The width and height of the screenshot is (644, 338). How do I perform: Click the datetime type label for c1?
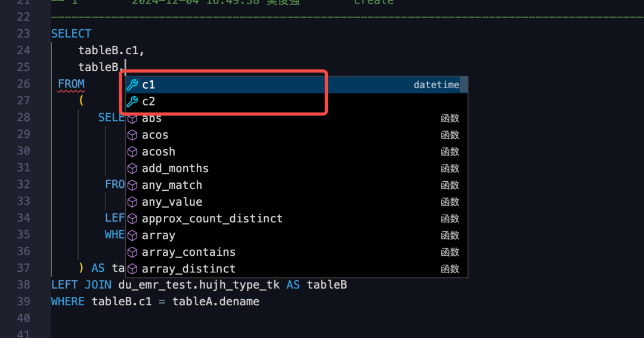pyautogui.click(x=436, y=85)
